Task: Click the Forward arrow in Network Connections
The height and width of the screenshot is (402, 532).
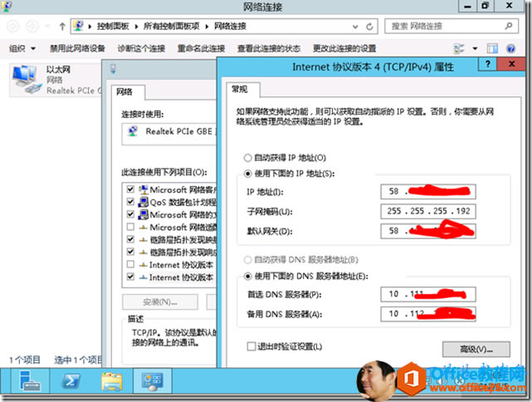Action: 32,26
